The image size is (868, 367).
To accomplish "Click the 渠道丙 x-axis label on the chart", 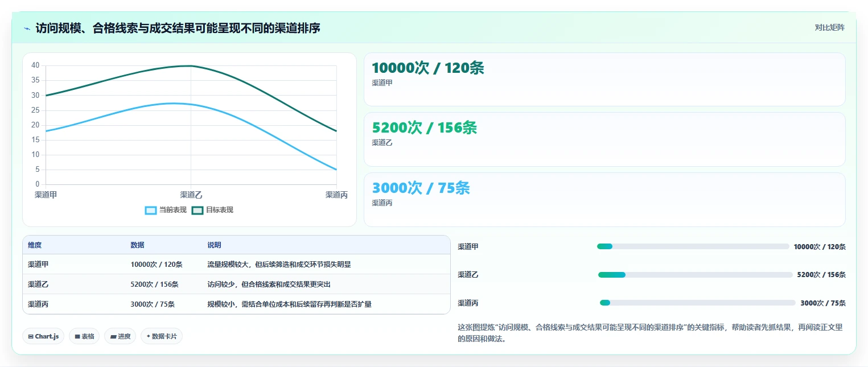I will coord(336,195).
